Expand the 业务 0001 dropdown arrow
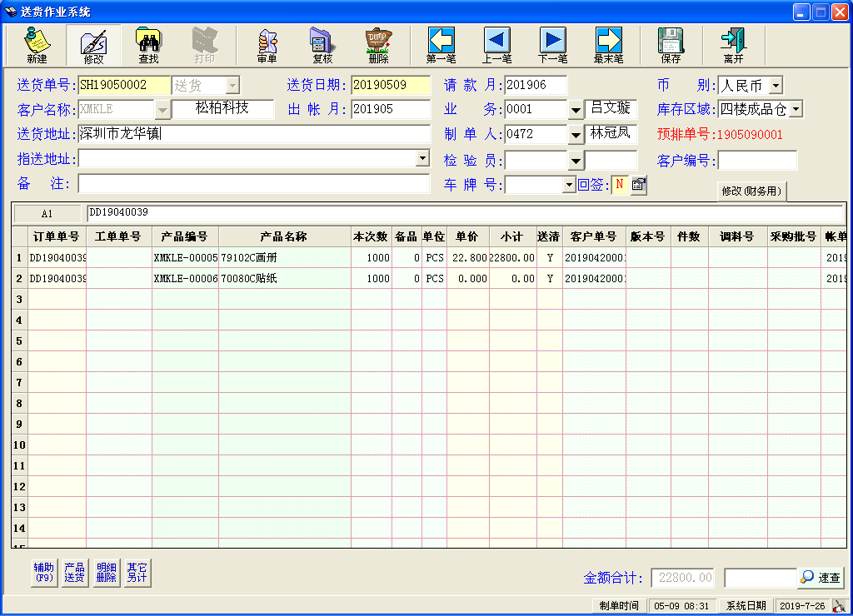 pyautogui.click(x=576, y=110)
